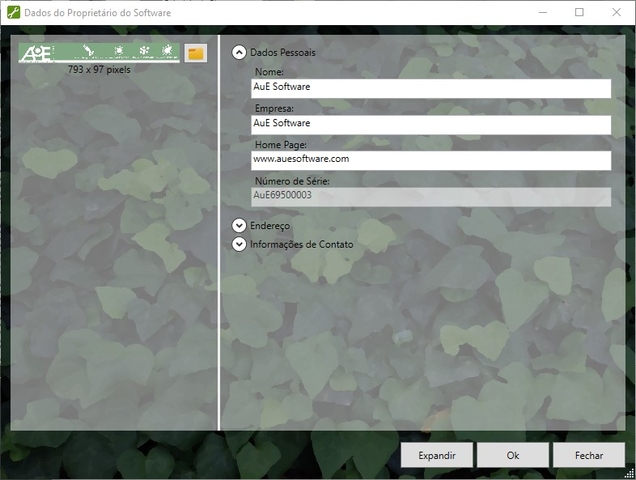Image resolution: width=636 pixels, height=480 pixels.
Task: Collapse the Dados Pessoais section chevron
Action: 239,52
